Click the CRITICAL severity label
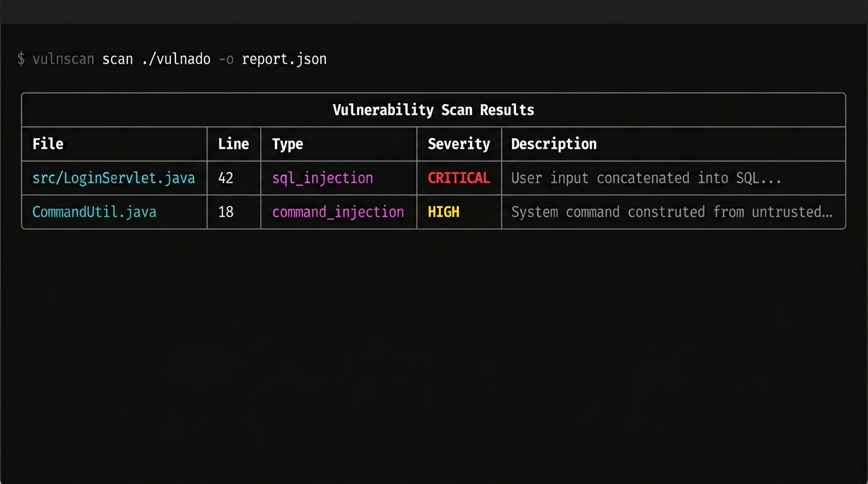 pos(459,178)
